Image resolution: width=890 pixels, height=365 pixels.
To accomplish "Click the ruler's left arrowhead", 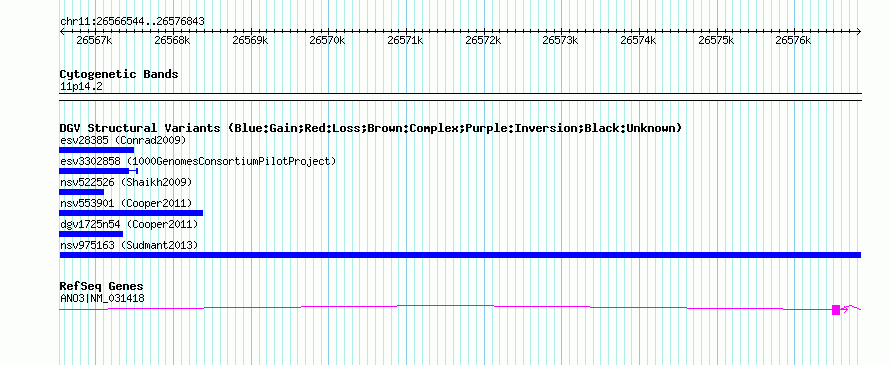I will 62,31.
